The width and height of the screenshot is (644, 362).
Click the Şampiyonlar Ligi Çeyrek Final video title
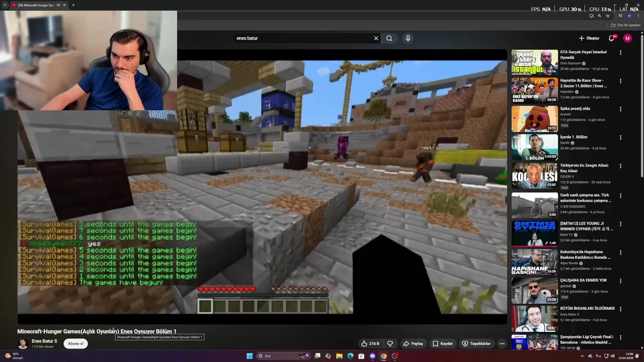click(x=587, y=339)
